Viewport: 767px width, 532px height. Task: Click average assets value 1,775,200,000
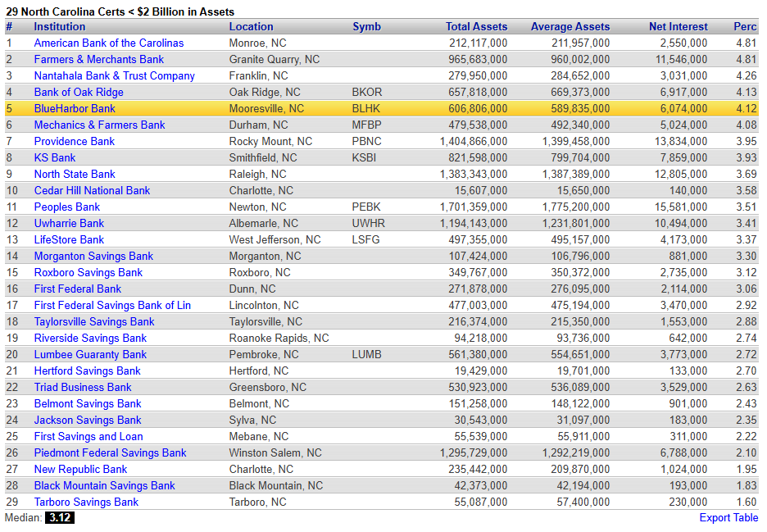576,207
